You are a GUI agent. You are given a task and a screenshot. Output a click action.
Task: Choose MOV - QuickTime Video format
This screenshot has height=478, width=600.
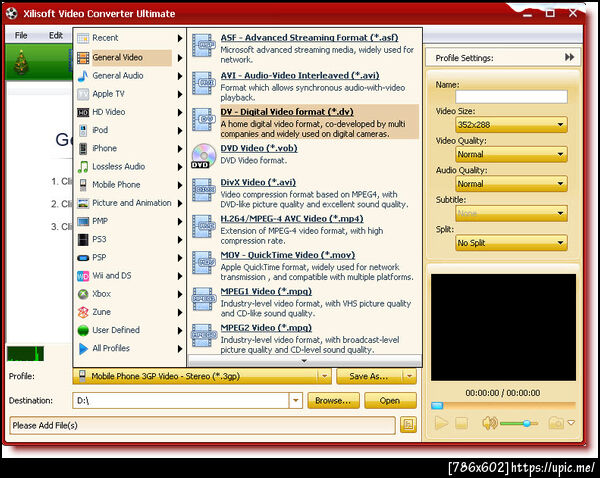coord(287,255)
